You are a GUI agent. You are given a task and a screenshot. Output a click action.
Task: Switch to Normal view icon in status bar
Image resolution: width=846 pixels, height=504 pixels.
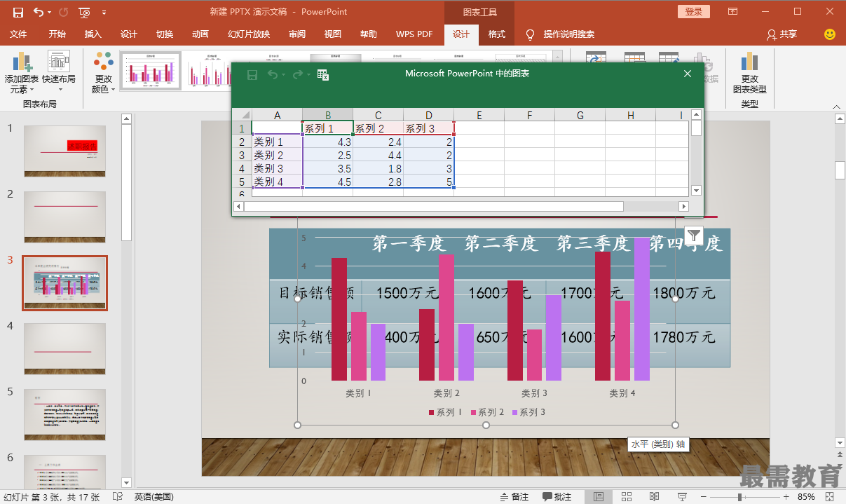coord(599,496)
